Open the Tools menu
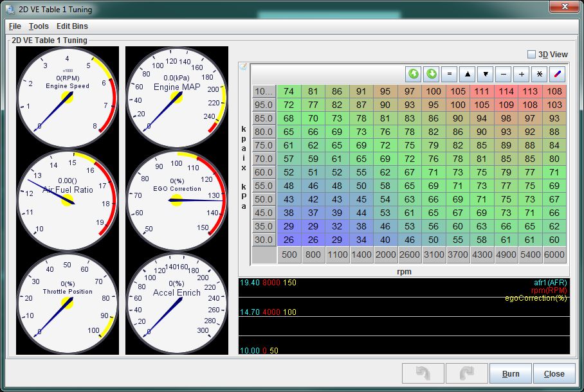584x392 pixels. pyautogui.click(x=39, y=26)
